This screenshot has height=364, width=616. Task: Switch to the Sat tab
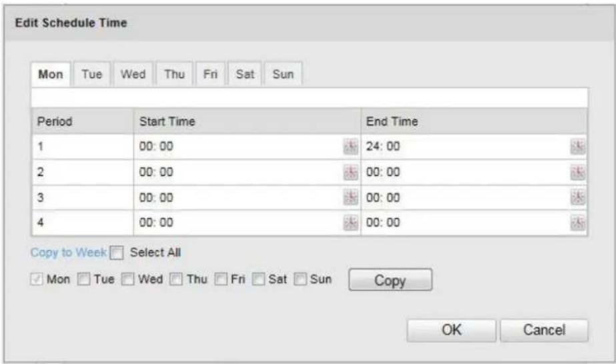tap(245, 74)
